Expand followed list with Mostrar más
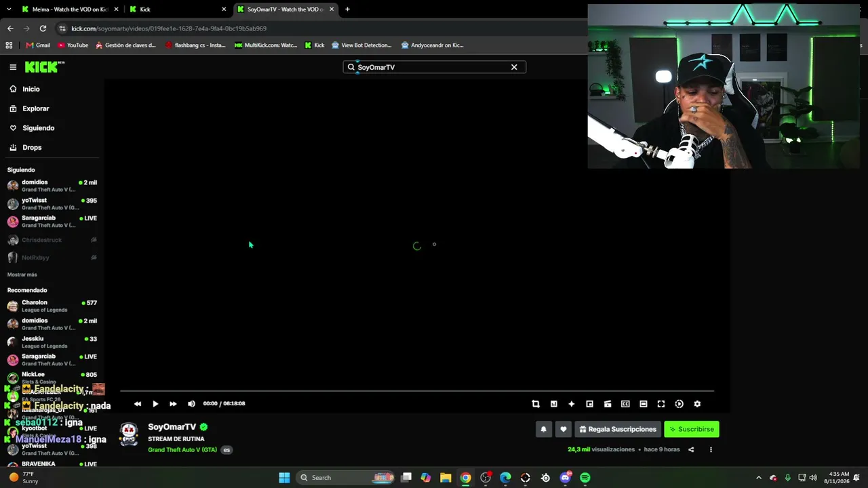 (22, 274)
